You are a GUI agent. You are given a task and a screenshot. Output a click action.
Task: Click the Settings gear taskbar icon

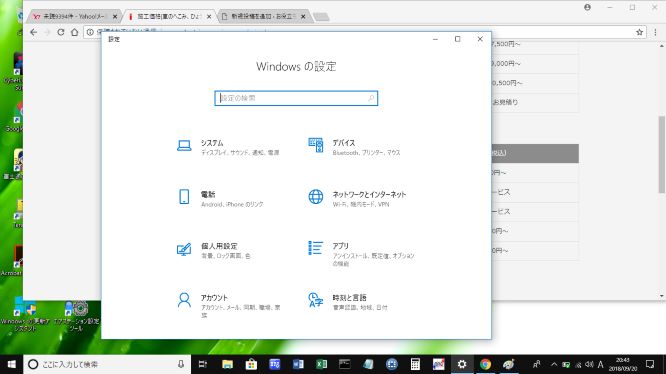point(462,364)
